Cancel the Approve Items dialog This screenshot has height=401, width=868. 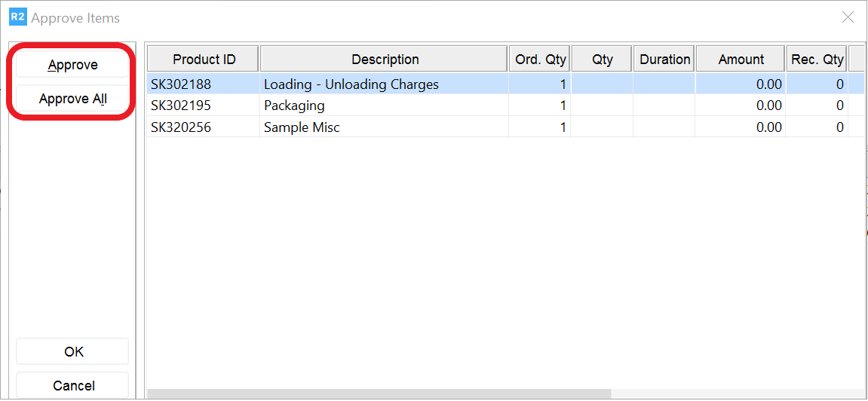(x=73, y=386)
